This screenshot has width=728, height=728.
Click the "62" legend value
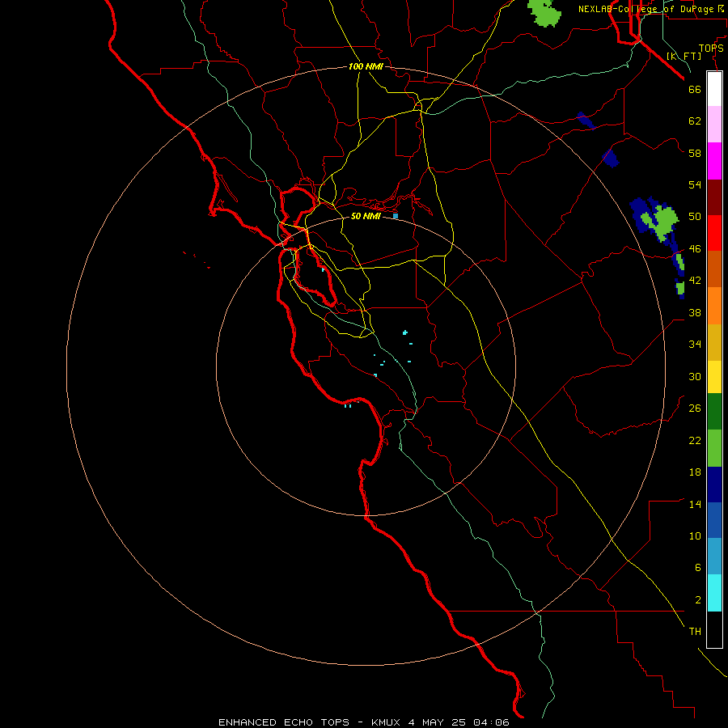(695, 121)
